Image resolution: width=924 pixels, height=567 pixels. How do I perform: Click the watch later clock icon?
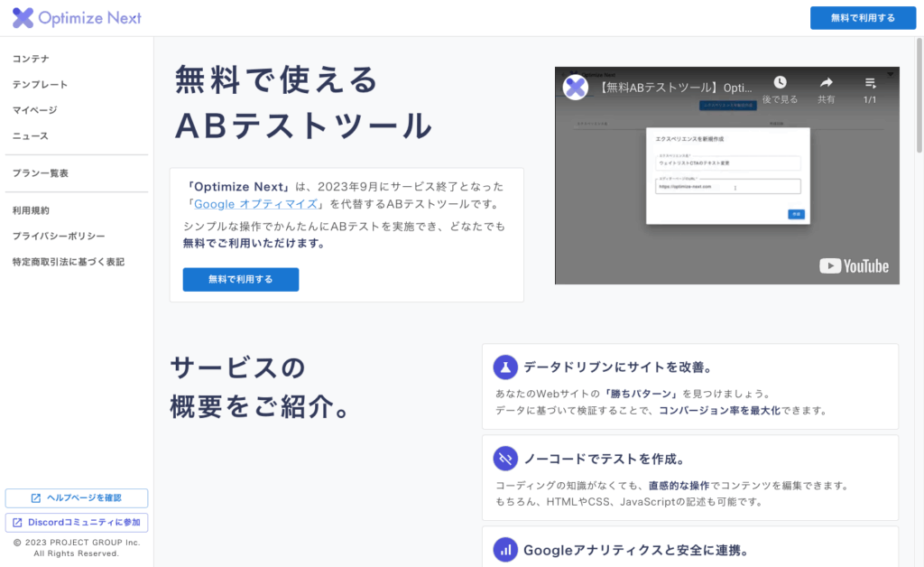(780, 82)
